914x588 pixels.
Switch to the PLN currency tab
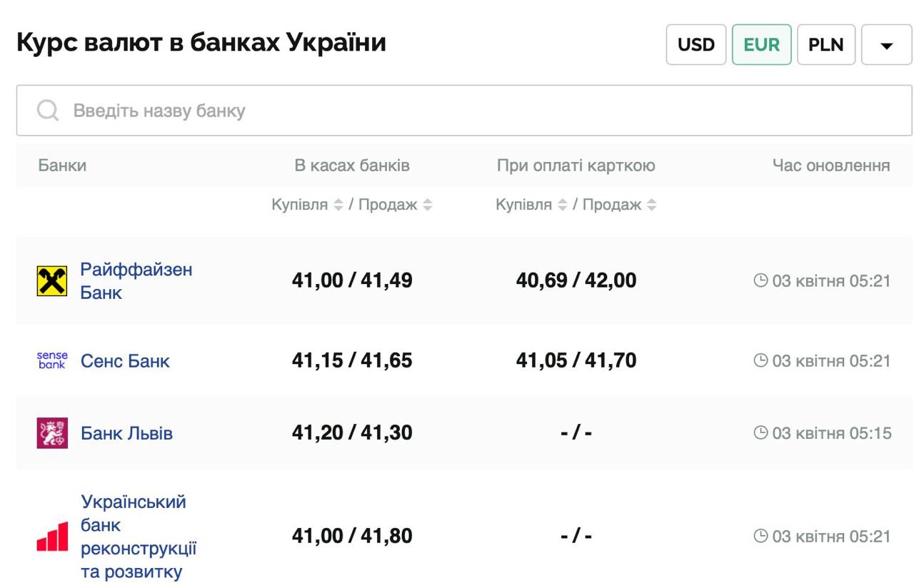[x=826, y=44]
